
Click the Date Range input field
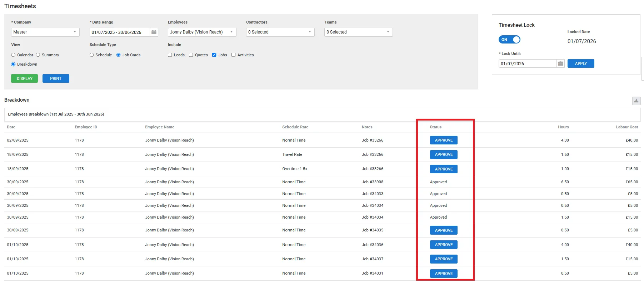coord(120,32)
